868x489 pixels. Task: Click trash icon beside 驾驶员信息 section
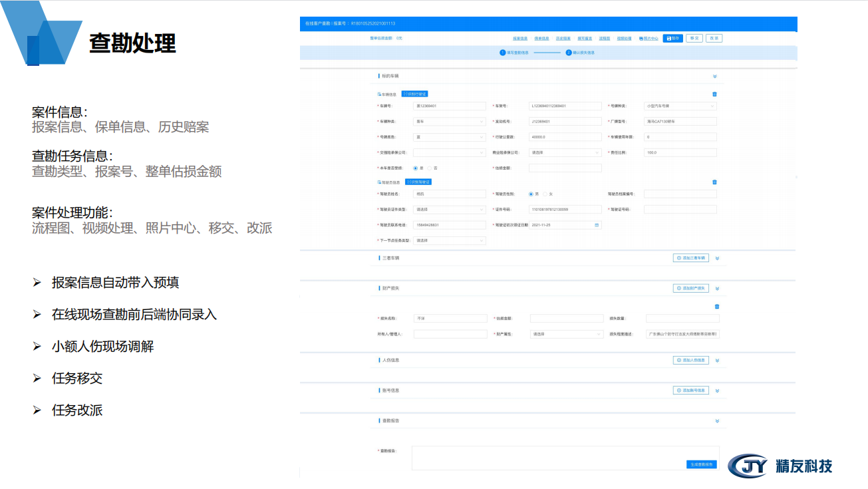(714, 182)
